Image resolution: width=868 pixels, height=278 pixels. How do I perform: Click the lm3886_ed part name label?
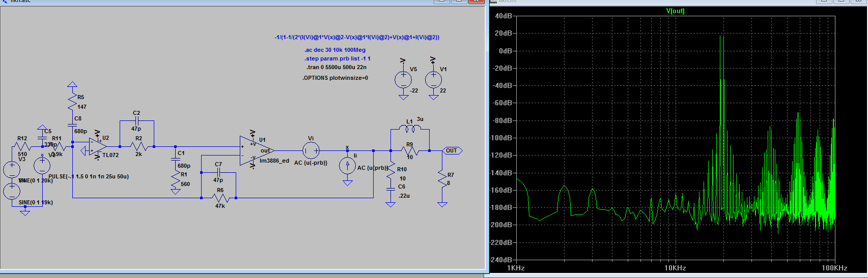pyautogui.click(x=274, y=161)
